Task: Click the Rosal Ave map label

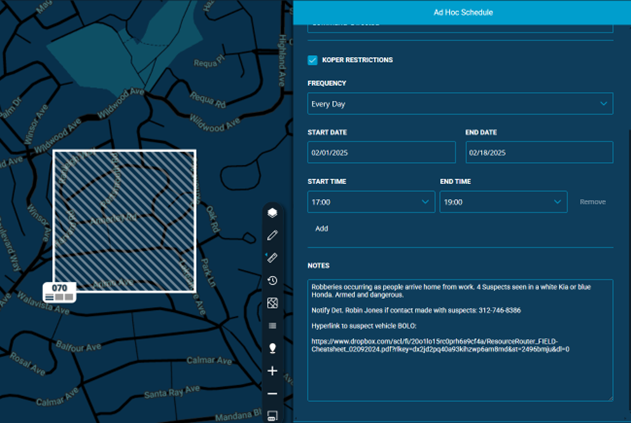Action: click(x=28, y=363)
